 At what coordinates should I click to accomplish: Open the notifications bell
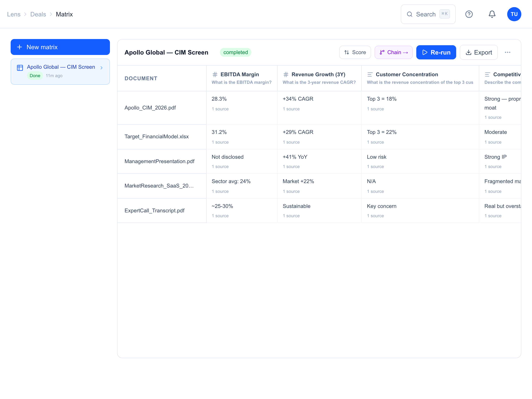pos(492,14)
